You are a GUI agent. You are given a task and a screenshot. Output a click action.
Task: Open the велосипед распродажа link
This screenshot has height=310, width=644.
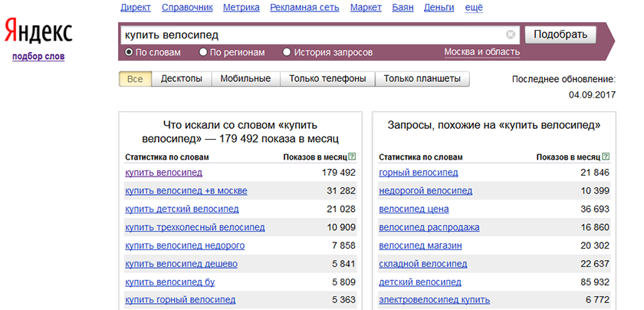pos(429,227)
